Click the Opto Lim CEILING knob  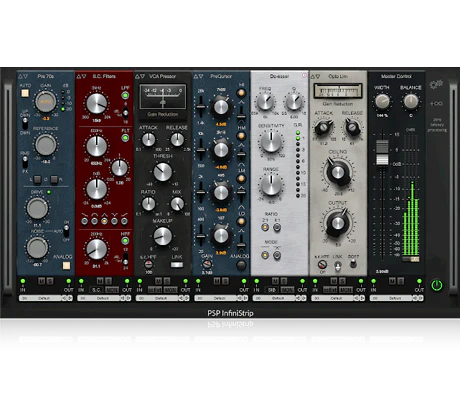tap(338, 172)
